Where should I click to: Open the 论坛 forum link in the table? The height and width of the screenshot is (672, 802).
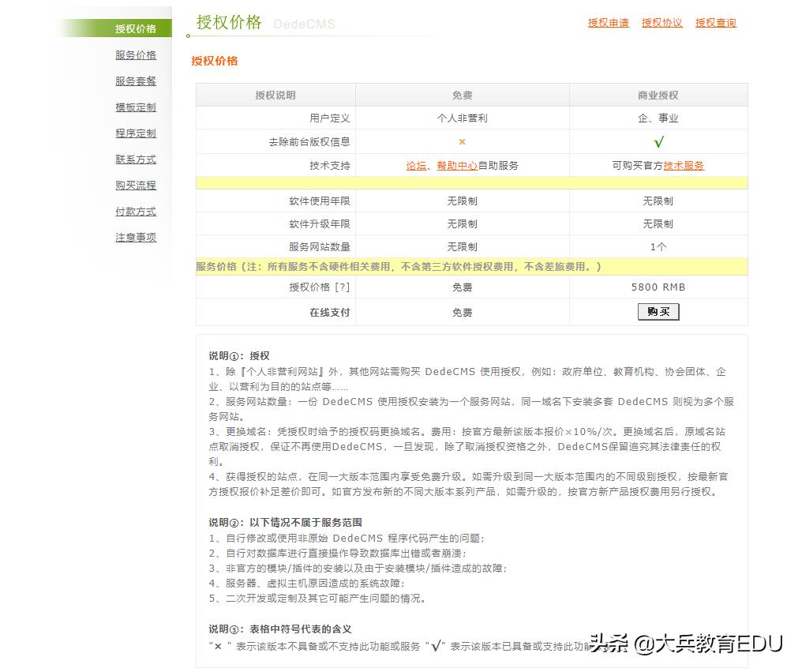tap(416, 166)
